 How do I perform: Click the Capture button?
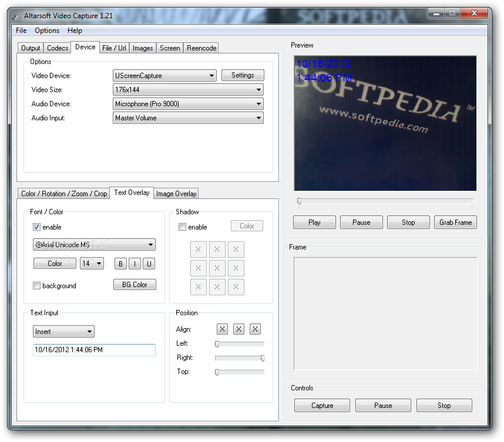[x=322, y=406]
